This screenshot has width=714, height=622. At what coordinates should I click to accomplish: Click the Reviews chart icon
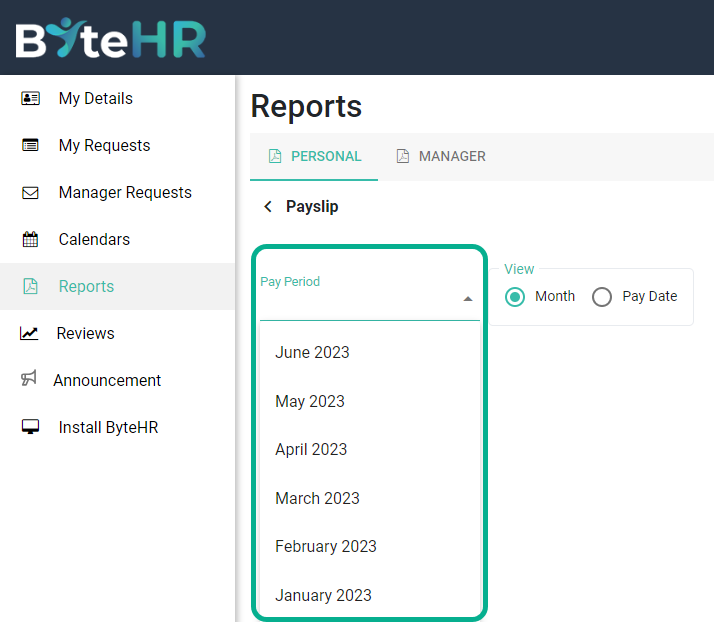[29, 333]
